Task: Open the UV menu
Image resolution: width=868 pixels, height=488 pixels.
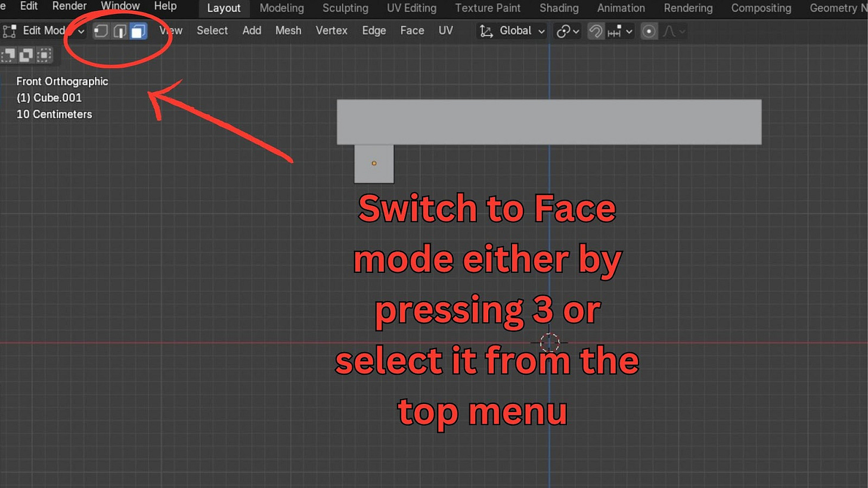Action: [445, 30]
